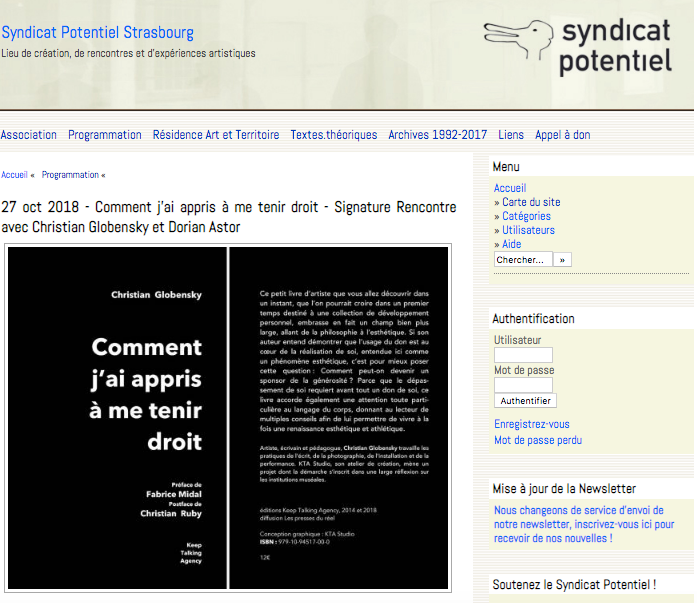
Task: Open the Appel à don page
Action: 563,135
